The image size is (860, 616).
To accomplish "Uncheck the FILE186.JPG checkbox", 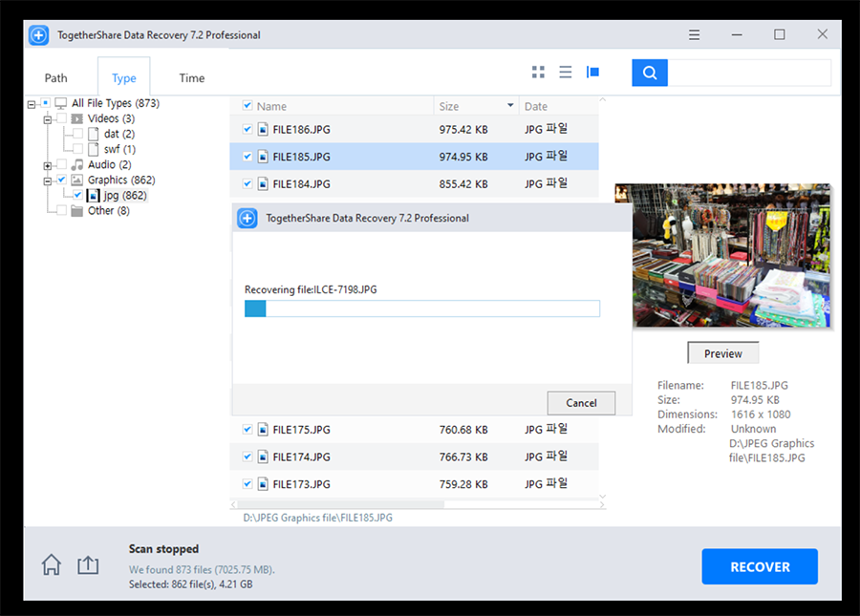I will tap(247, 129).
